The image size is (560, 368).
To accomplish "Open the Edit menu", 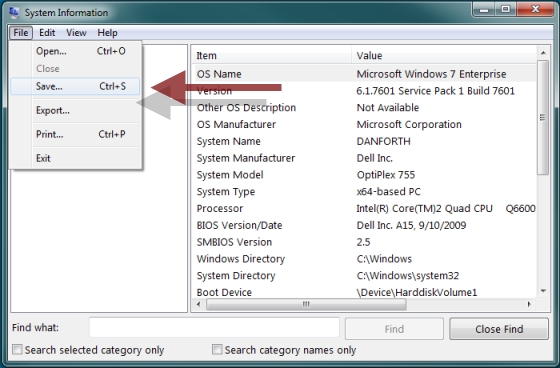I will click(47, 33).
